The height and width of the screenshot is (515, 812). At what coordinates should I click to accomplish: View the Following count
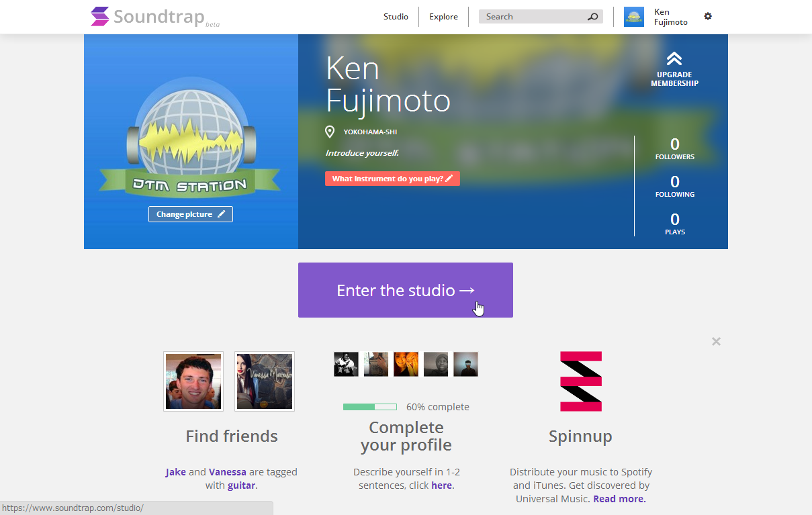675,186
